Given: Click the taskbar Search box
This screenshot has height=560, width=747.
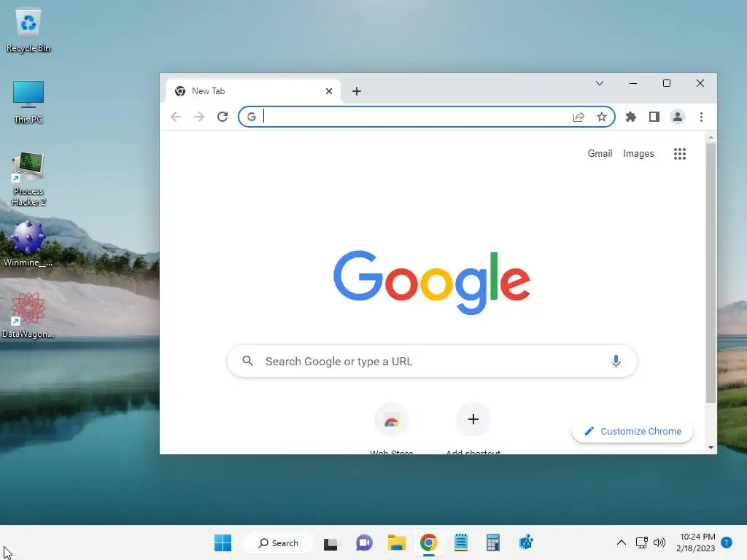Looking at the screenshot, I should (278, 542).
